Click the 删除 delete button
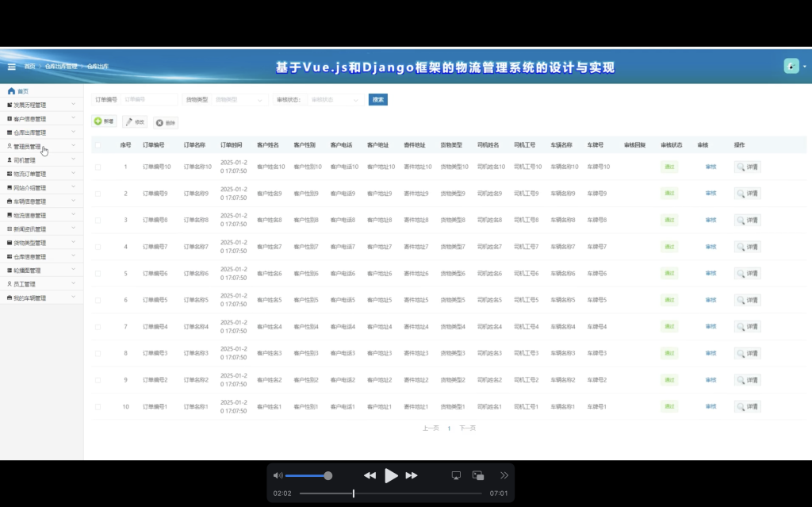This screenshot has height=507, width=812. pyautogui.click(x=166, y=123)
